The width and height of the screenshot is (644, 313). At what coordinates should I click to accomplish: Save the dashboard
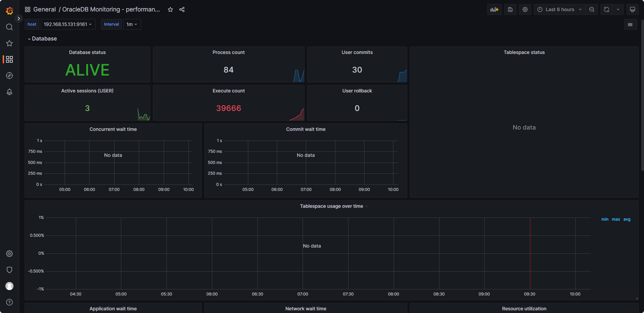coord(510,9)
